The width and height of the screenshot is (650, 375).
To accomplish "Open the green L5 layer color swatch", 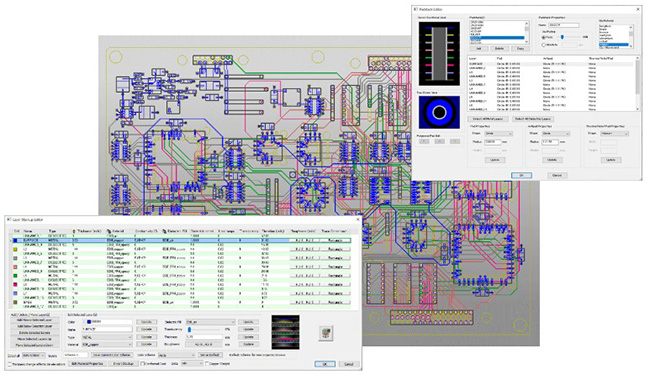I will point(15,276).
